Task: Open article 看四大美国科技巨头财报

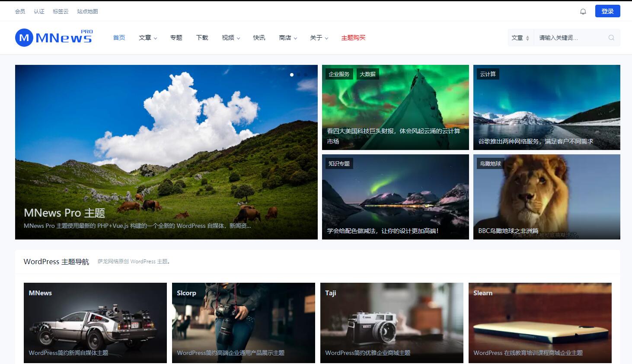Action: click(393, 136)
